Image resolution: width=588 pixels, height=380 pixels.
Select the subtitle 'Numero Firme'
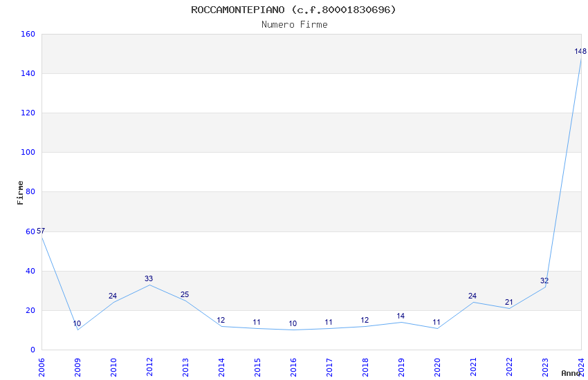pos(295,25)
